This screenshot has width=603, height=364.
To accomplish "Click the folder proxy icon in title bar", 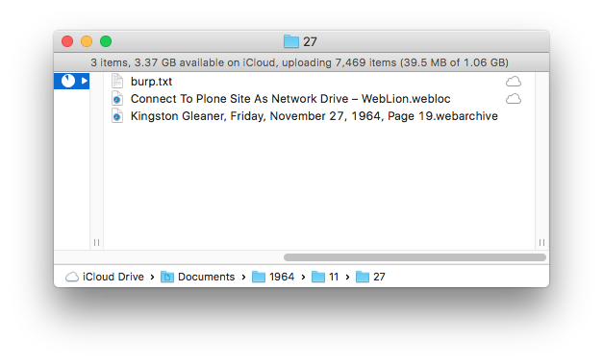I will (291, 41).
